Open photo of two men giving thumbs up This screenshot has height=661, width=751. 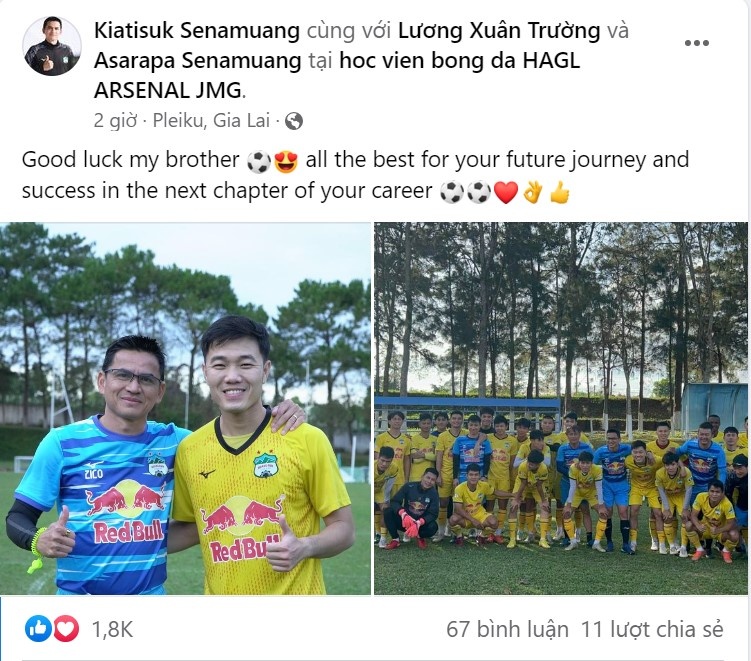point(185,409)
